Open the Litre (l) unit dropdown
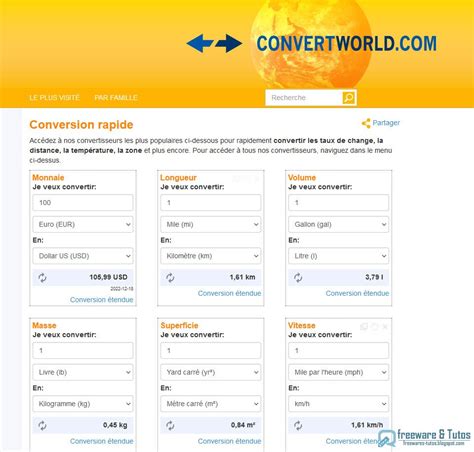This screenshot has height=452, width=474. coord(338,256)
